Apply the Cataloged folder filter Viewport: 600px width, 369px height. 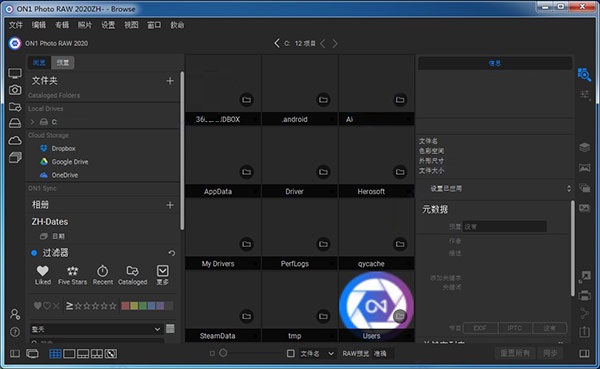click(132, 275)
